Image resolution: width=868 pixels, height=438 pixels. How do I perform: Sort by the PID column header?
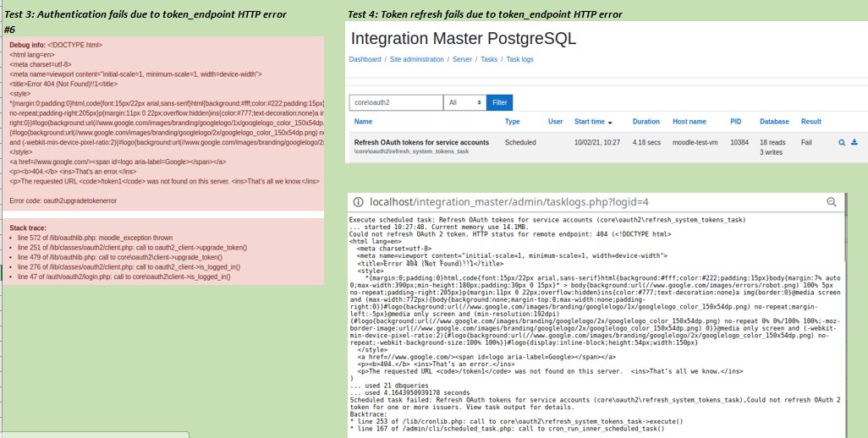(736, 122)
